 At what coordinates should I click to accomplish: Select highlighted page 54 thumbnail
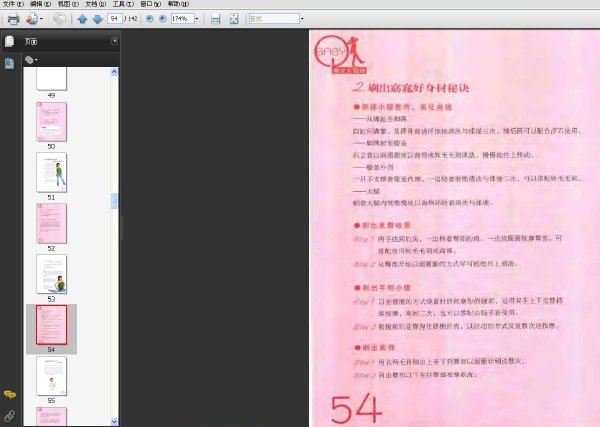click(x=51, y=325)
